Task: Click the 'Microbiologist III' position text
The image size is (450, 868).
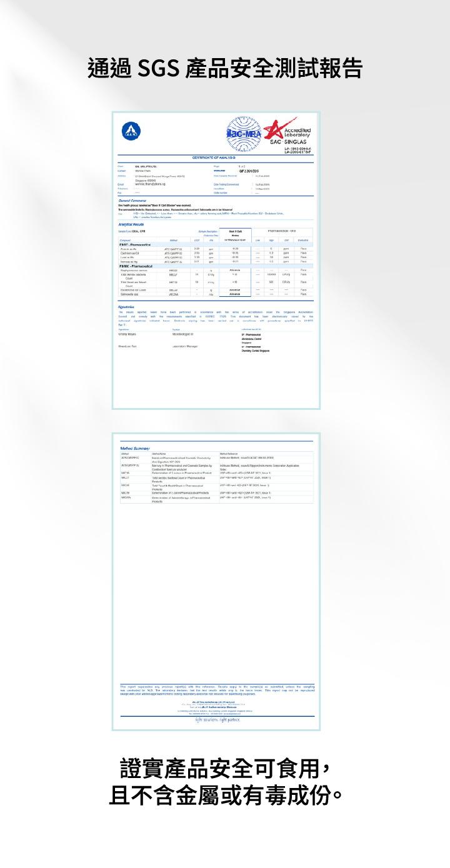Action: (x=183, y=334)
